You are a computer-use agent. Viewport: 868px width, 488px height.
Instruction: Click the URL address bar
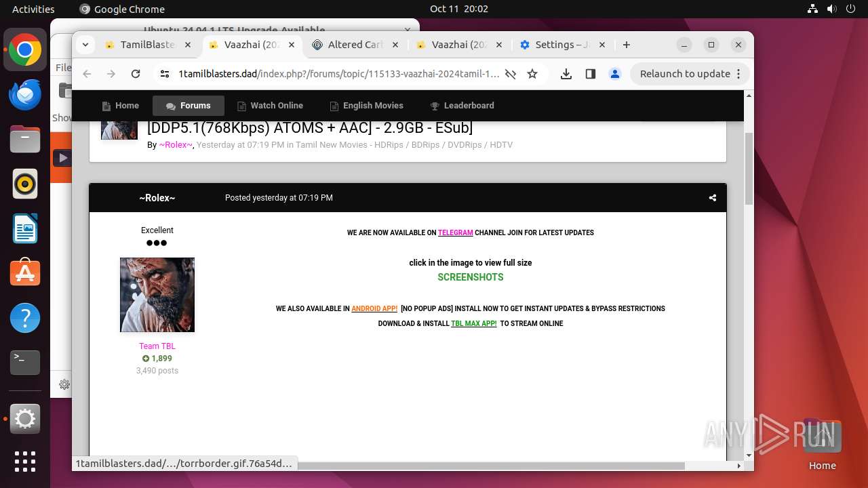[x=338, y=74]
